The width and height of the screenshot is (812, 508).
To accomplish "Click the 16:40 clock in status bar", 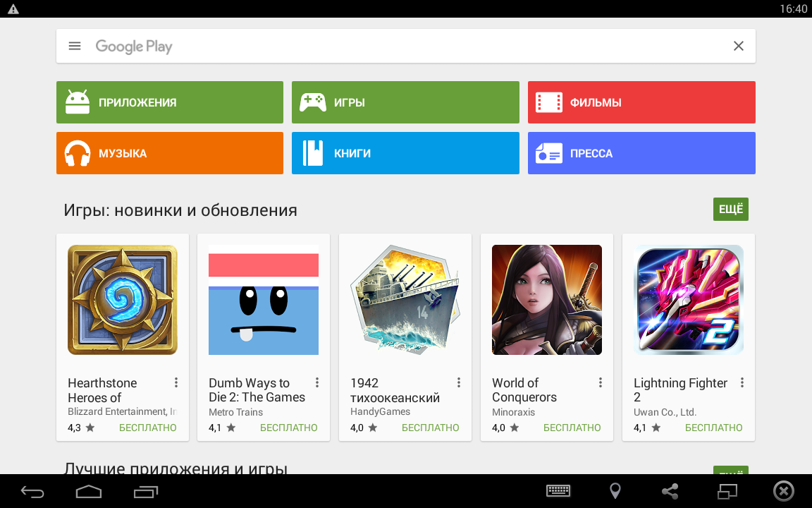I will coord(793,8).
